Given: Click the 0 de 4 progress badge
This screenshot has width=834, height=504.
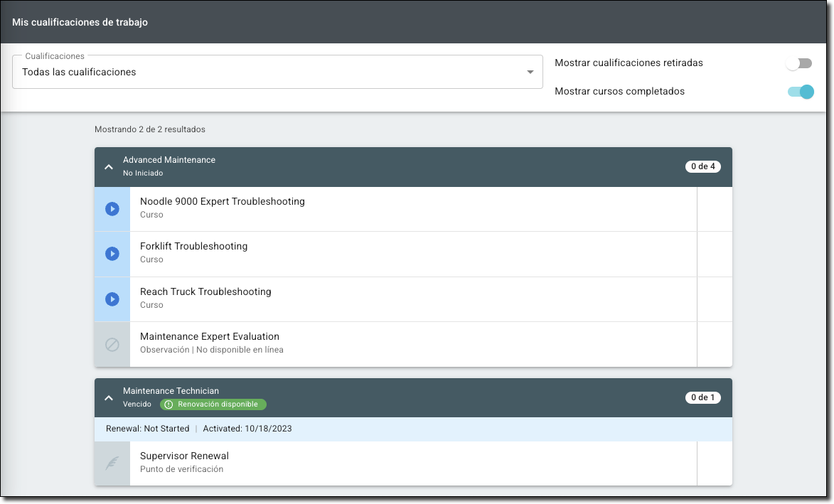Looking at the screenshot, I should click(x=702, y=167).
